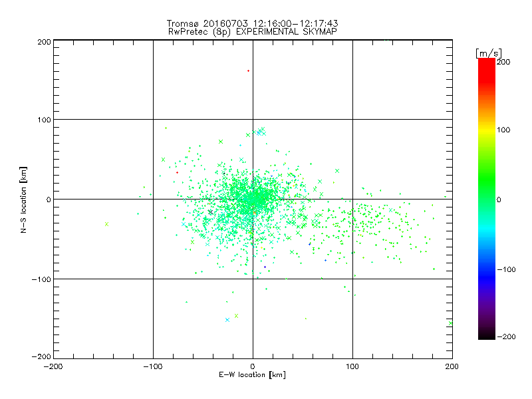Click the y-axis tick label 100
This screenshot has width=532, height=399.
(45, 120)
